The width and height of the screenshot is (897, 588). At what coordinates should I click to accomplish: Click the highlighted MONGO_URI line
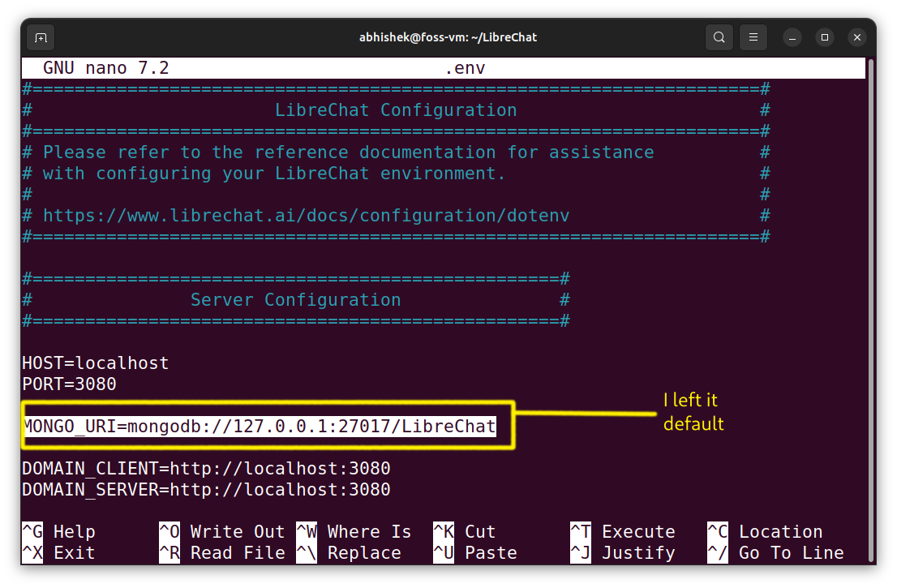tap(260, 426)
